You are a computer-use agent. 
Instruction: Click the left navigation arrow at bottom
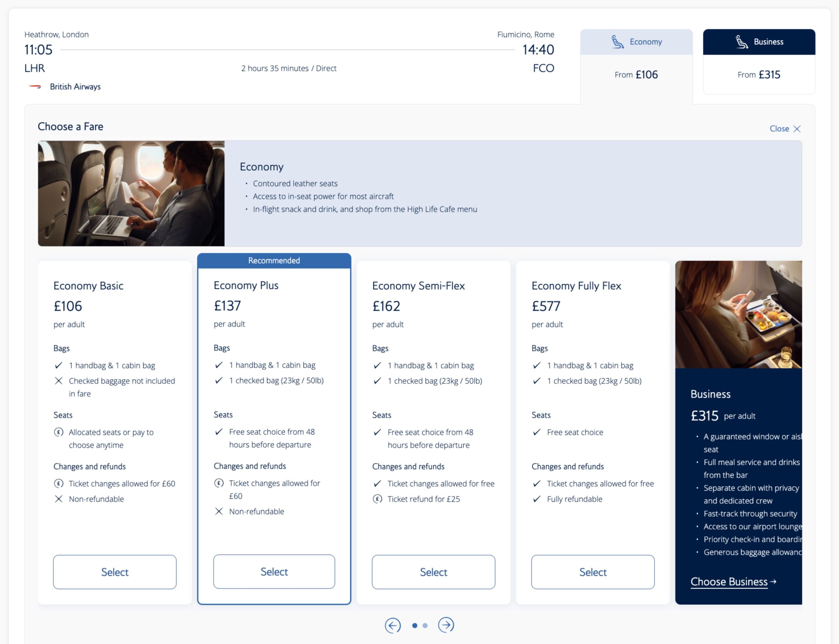pyautogui.click(x=392, y=625)
